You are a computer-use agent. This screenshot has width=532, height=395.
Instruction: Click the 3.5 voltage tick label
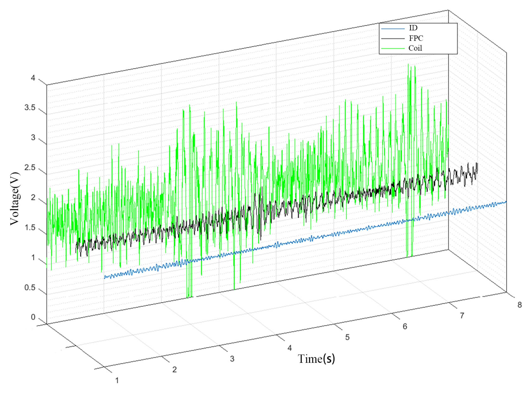pos(30,108)
